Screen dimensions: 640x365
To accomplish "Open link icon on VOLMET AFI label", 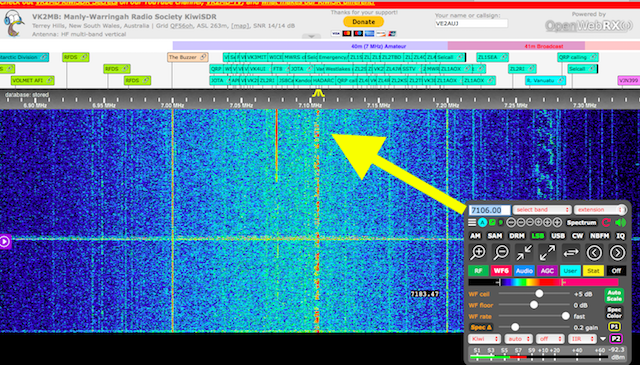I will 49,80.
